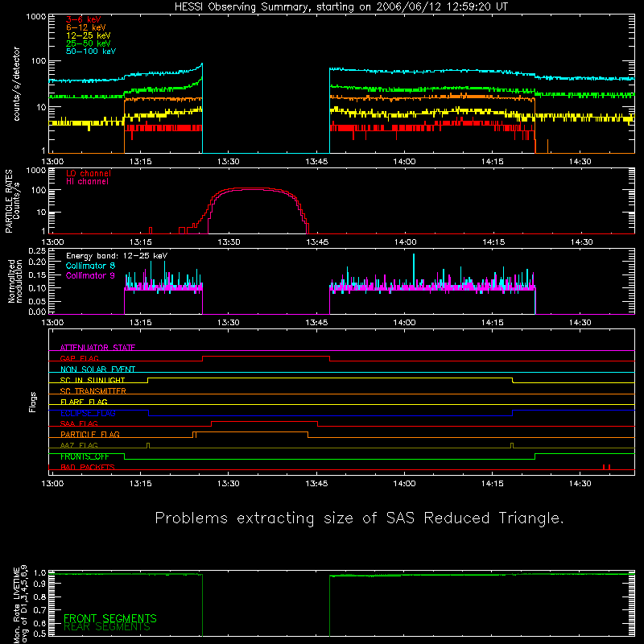The height and width of the screenshot is (644, 644).
Task: Click the 13:45 time label under the particle rates plot
Action: (316, 242)
